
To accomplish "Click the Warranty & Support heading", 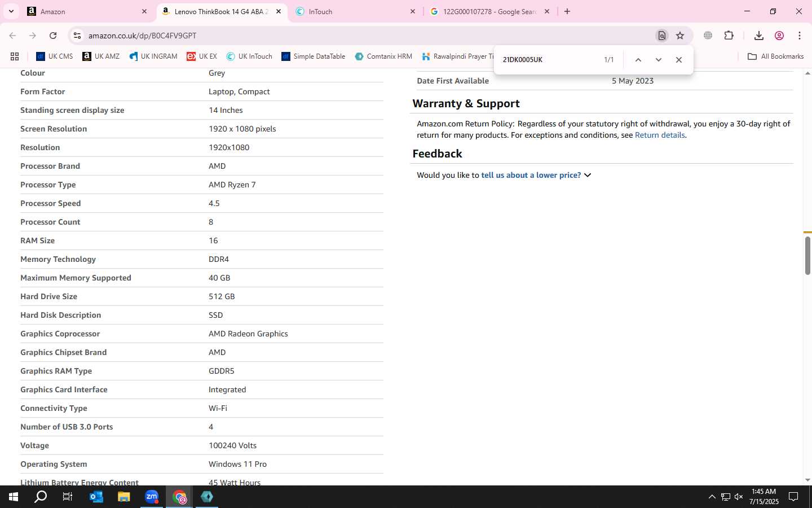I will pos(466,103).
